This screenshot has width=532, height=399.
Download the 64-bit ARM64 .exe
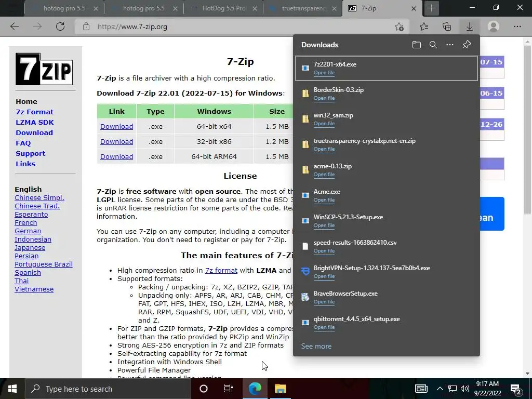(x=116, y=156)
